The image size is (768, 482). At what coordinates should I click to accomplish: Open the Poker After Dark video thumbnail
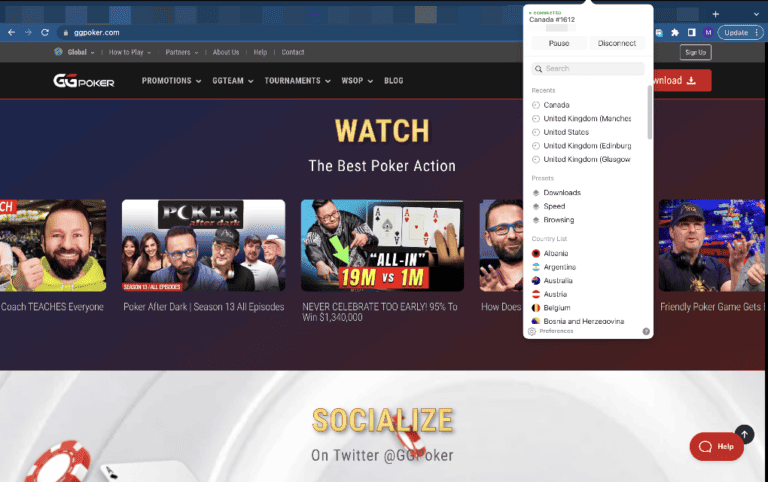click(203, 245)
